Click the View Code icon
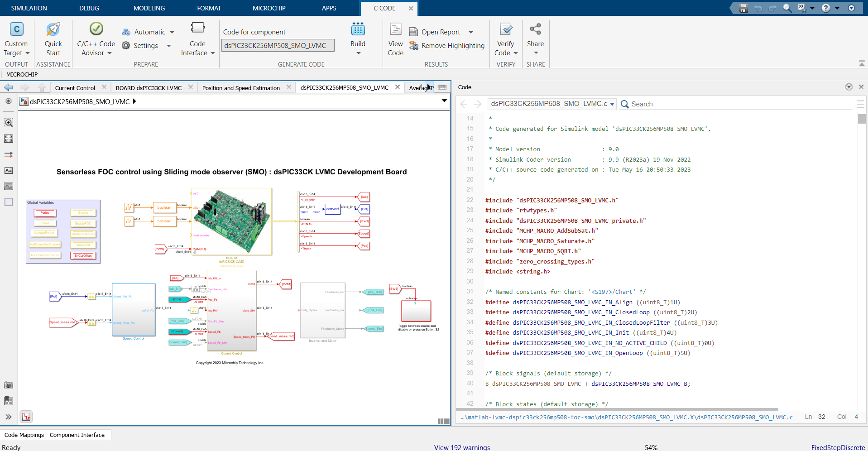 395,30
